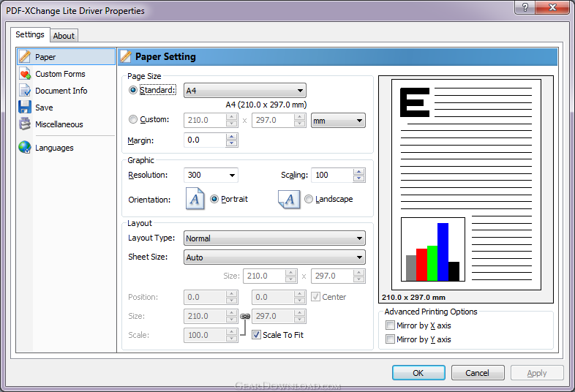Click the Margin 0.0 input field

point(205,140)
